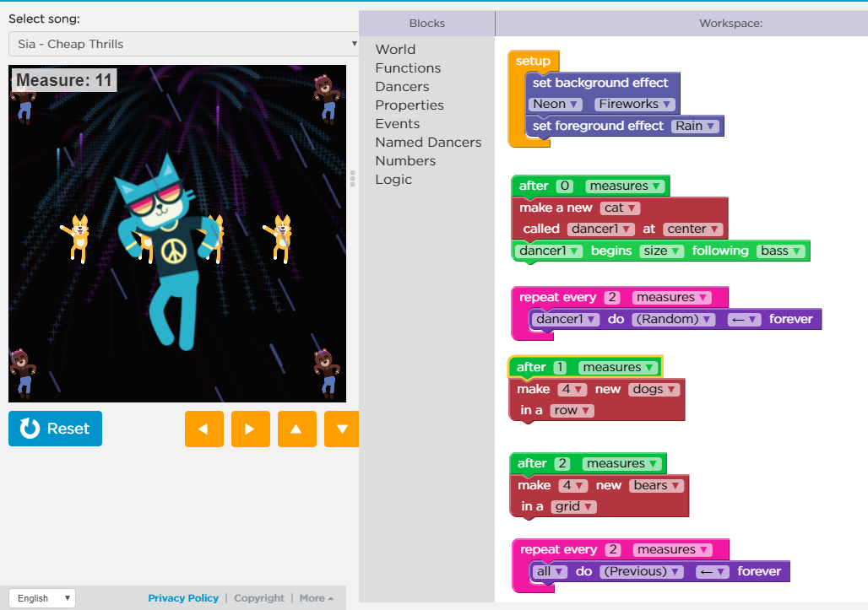Viewport: 868px width, 610px height.
Task: Open the World blocks category
Action: [x=395, y=49]
